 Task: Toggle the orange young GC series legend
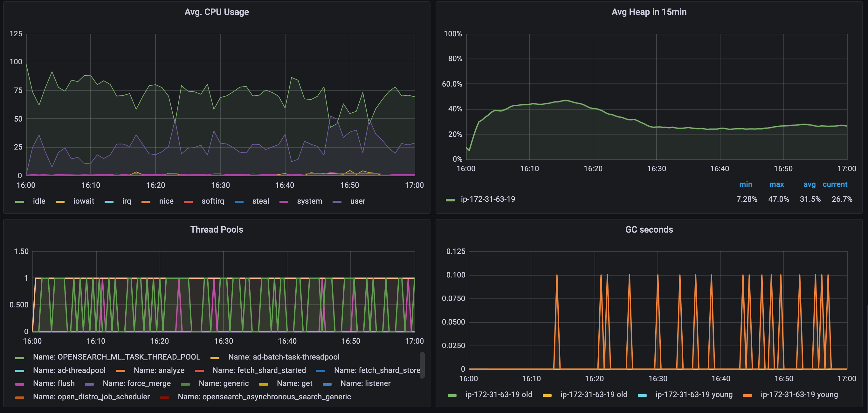[799, 395]
